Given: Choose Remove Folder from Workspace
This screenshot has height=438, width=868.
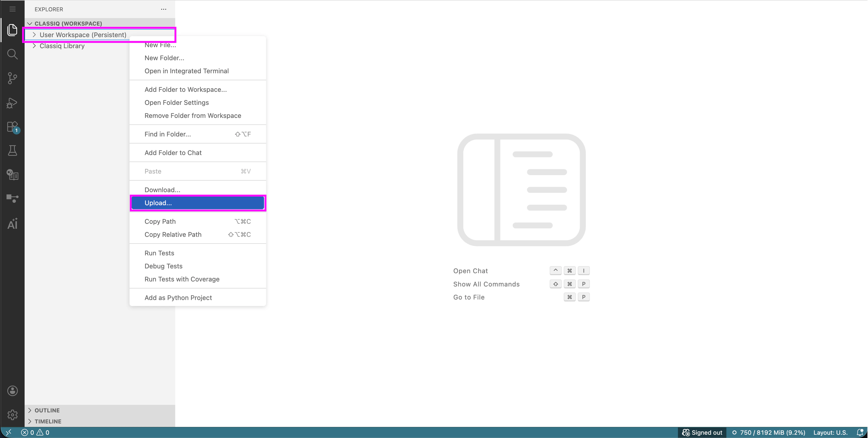Looking at the screenshot, I should pos(198,116).
